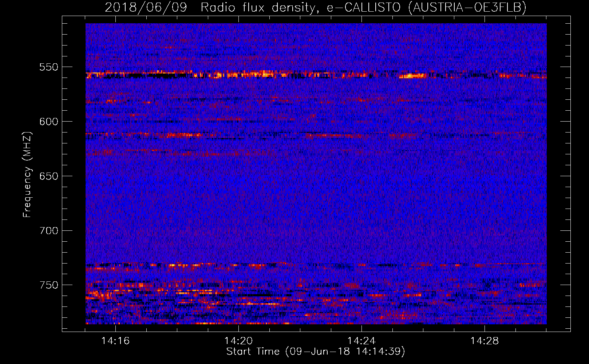The width and height of the screenshot is (589, 364).
Task: Click the Start Time axis caption
Action: click(x=316, y=352)
